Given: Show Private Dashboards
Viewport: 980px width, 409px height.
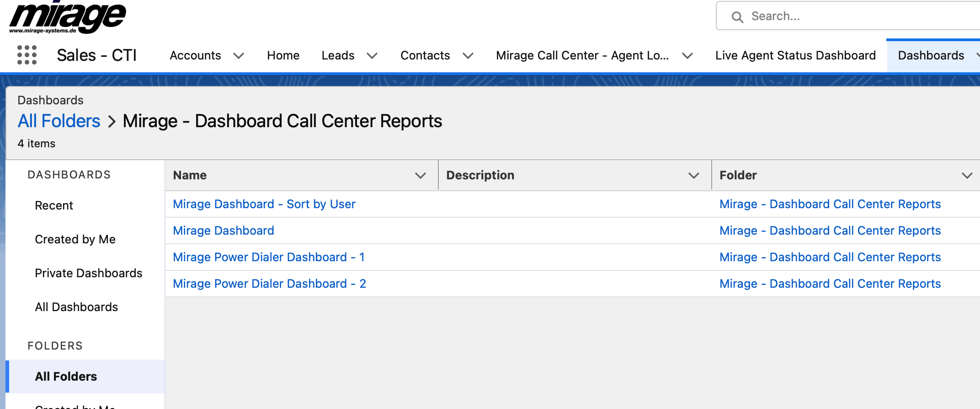Looking at the screenshot, I should [x=89, y=273].
